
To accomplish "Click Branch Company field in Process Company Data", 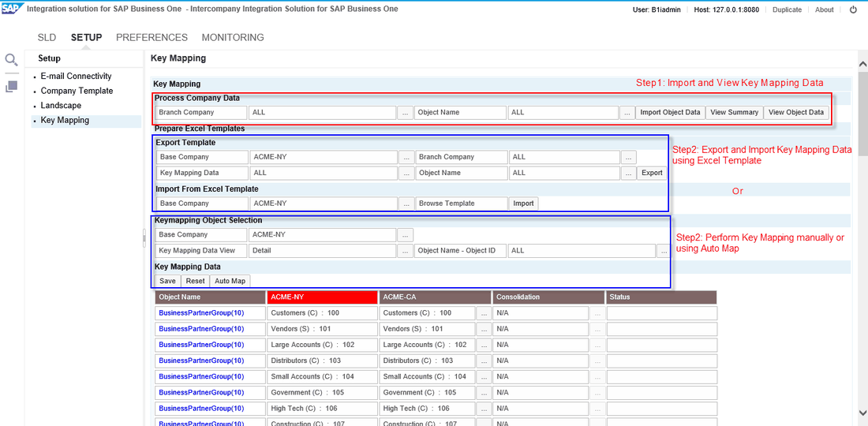I will point(322,113).
